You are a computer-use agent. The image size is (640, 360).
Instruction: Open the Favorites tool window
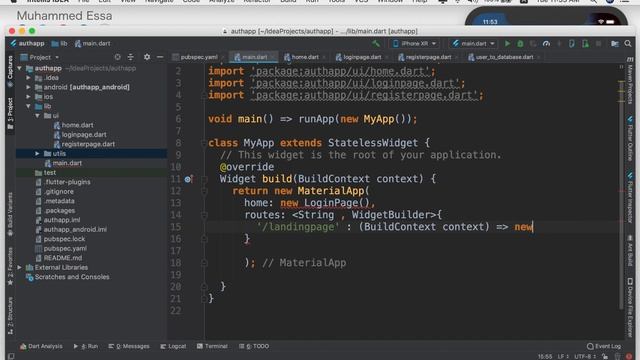10,267
